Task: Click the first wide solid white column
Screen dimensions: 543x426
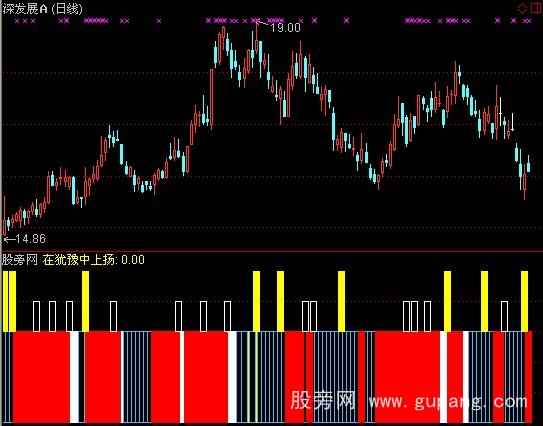Action: coord(74,377)
